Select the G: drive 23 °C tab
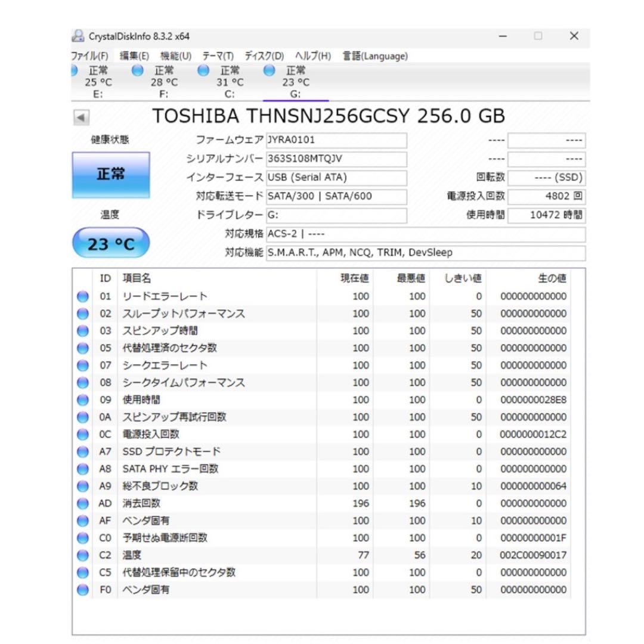 click(295, 82)
